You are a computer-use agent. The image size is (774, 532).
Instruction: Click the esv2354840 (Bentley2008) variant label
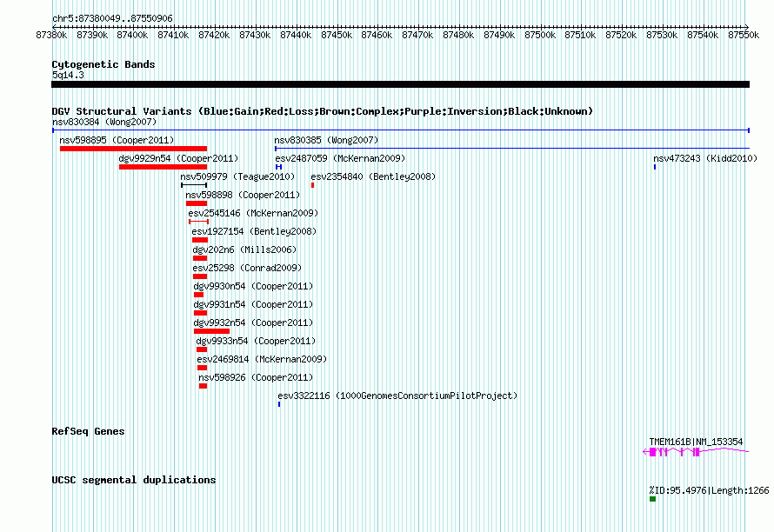372,176
